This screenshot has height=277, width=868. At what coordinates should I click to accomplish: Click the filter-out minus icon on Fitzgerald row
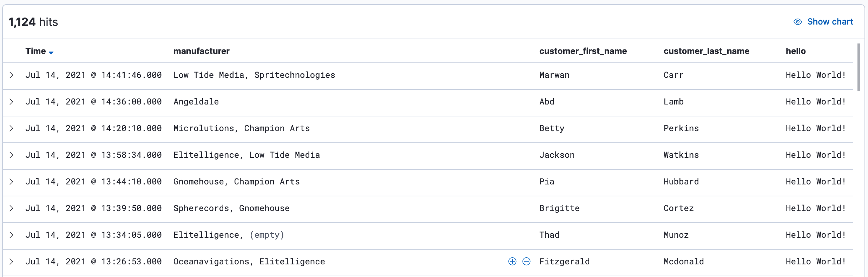coord(526,261)
